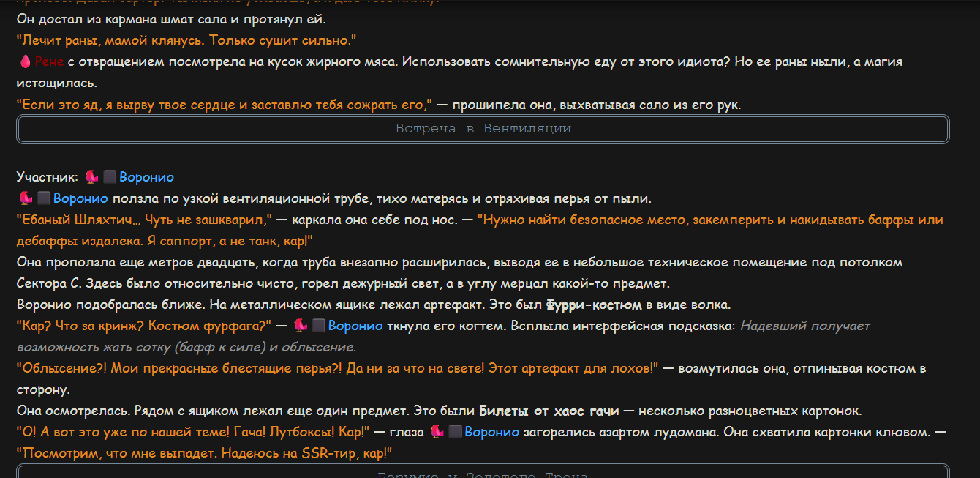Select the 'Встреча в Вентиляции' section header
The image size is (980, 478).
tap(483, 129)
